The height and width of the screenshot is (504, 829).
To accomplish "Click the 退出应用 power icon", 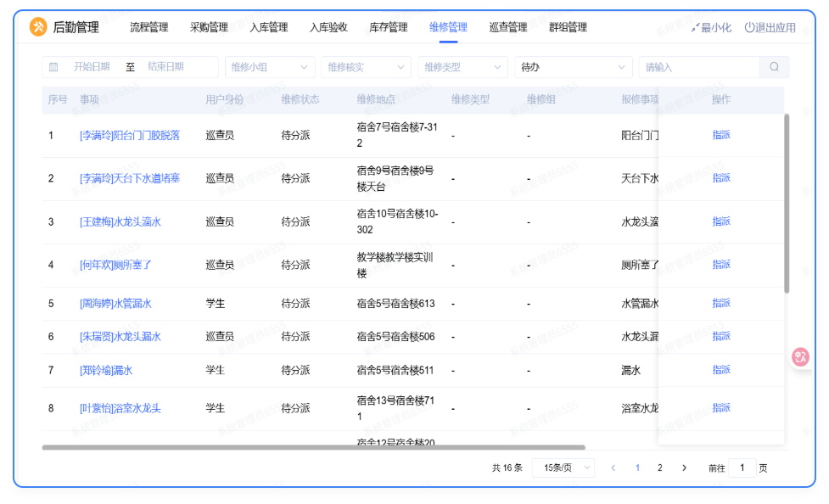I will [749, 27].
